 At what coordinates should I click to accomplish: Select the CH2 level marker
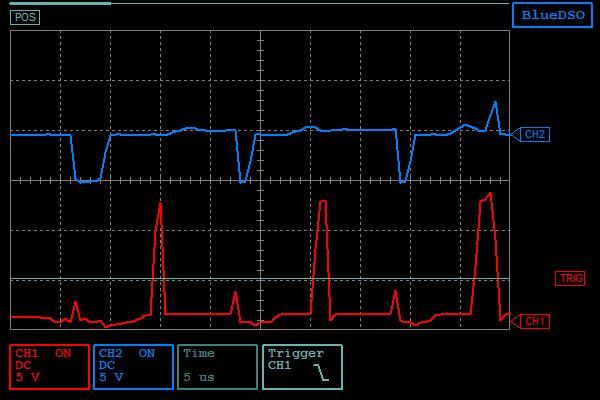tap(531, 134)
